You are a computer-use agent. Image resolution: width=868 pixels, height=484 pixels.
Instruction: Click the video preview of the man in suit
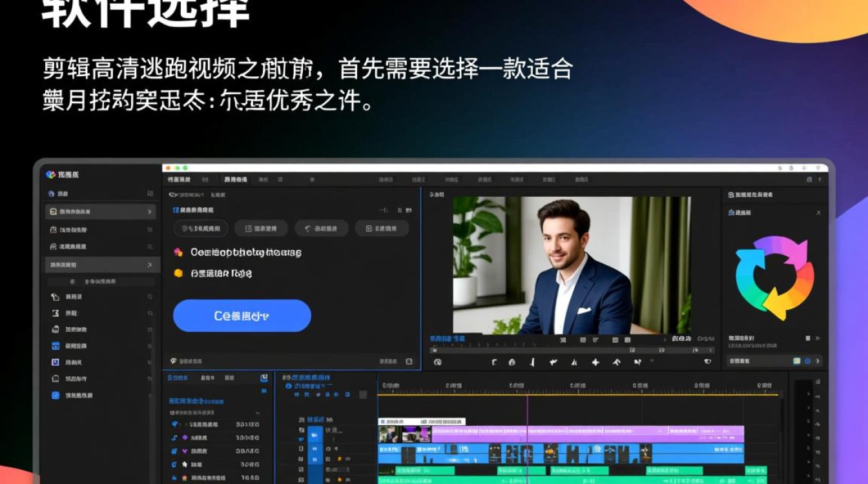click(x=572, y=265)
